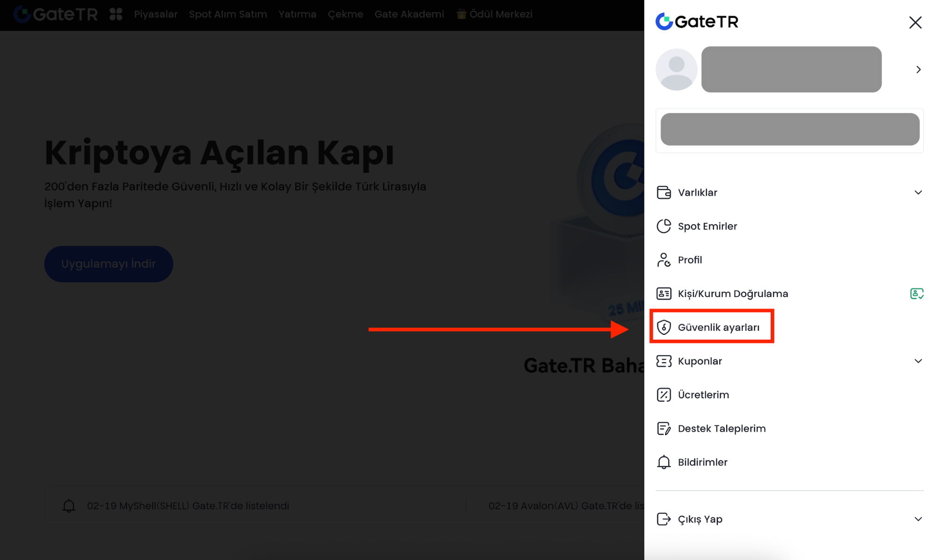Go to Spot Alım Satım
This screenshot has width=931, height=560.
[x=228, y=14]
